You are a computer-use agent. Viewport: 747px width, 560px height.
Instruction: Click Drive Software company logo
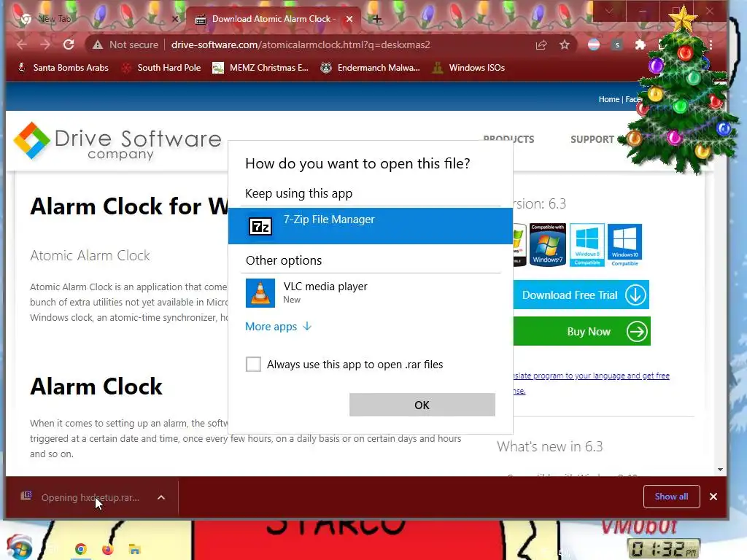[117, 141]
